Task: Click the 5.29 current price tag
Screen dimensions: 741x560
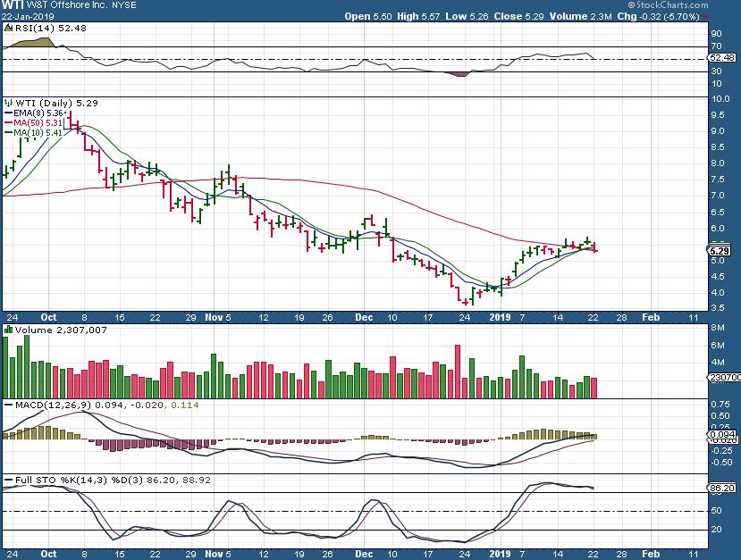Action: (x=720, y=251)
